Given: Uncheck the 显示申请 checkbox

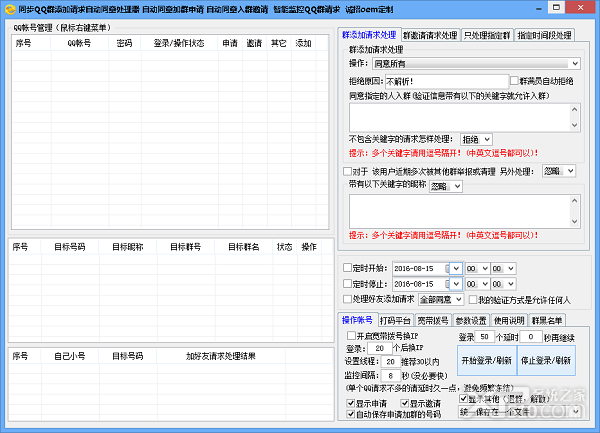Looking at the screenshot, I should [x=351, y=403].
